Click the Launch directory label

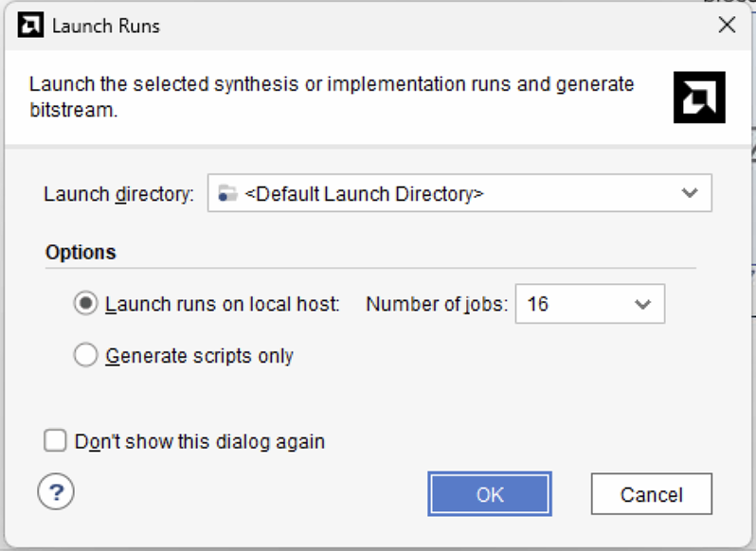tap(118, 194)
